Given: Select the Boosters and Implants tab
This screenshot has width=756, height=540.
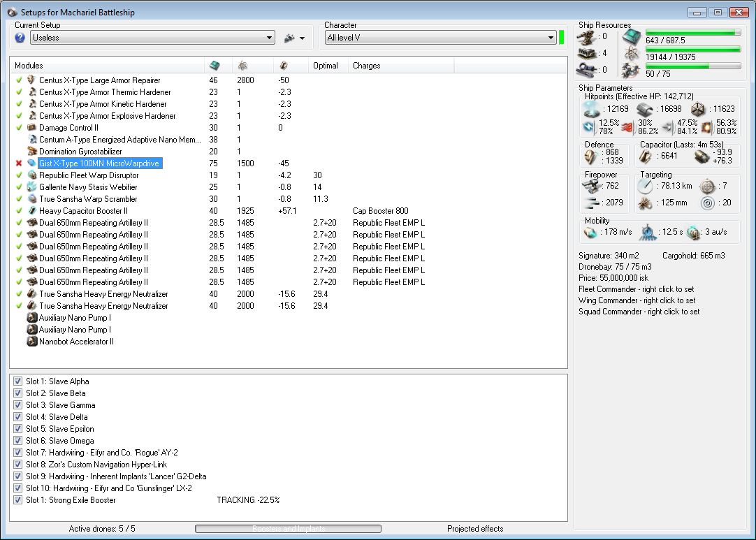Looking at the screenshot, I should [288, 529].
